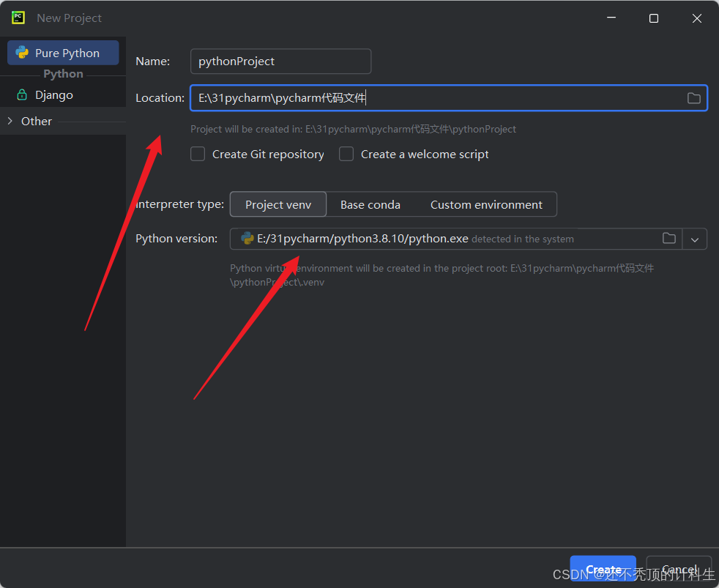Click the PyCharm logo in title bar

pos(18,18)
